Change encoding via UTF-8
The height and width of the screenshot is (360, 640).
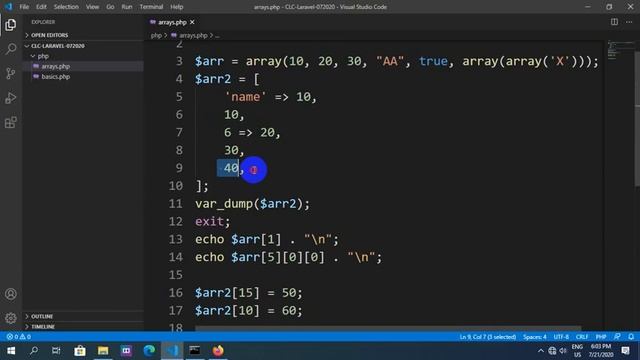(561, 337)
